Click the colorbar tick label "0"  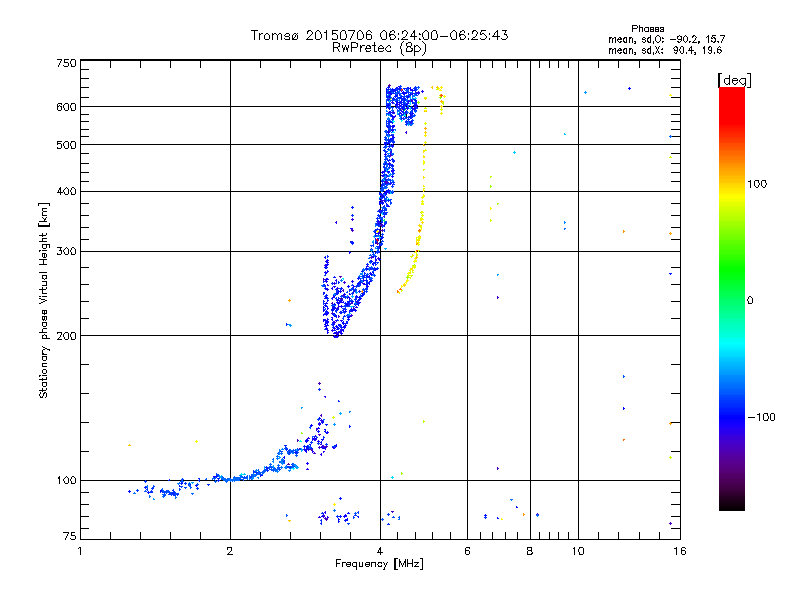[x=750, y=301]
